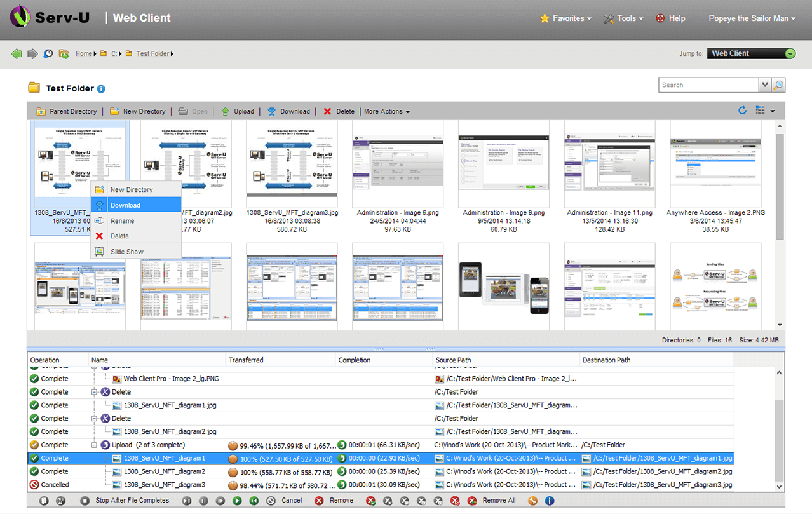The image size is (812, 514).
Task: Open the Tools dropdown
Action: 623,18
